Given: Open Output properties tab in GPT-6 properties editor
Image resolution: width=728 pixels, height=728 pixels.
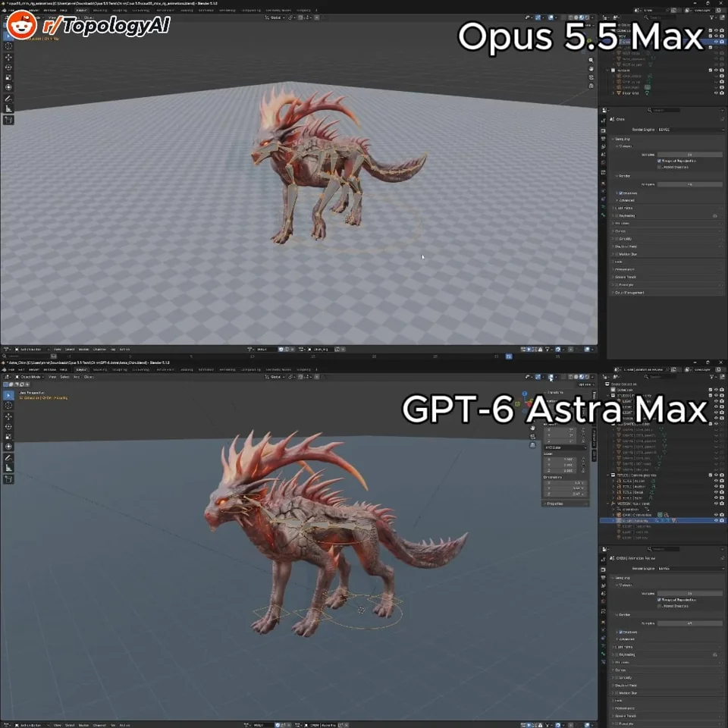Looking at the screenshot, I should pyautogui.click(x=603, y=578).
